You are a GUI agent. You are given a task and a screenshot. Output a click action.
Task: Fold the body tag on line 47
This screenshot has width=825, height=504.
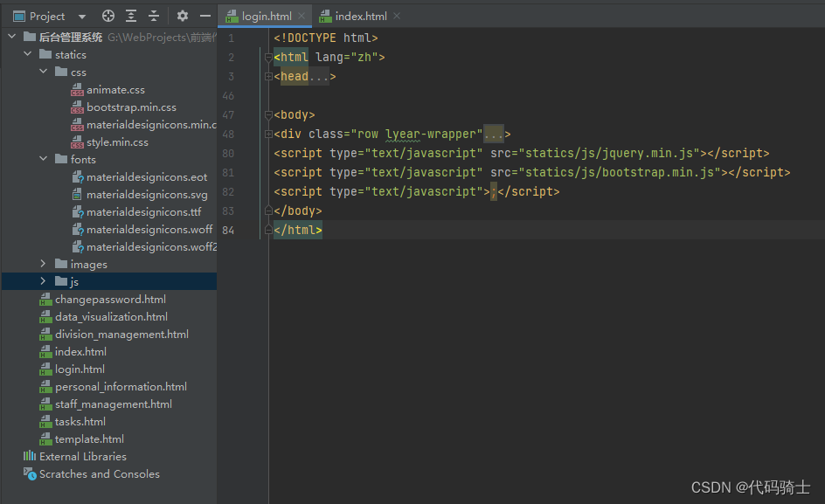point(268,114)
